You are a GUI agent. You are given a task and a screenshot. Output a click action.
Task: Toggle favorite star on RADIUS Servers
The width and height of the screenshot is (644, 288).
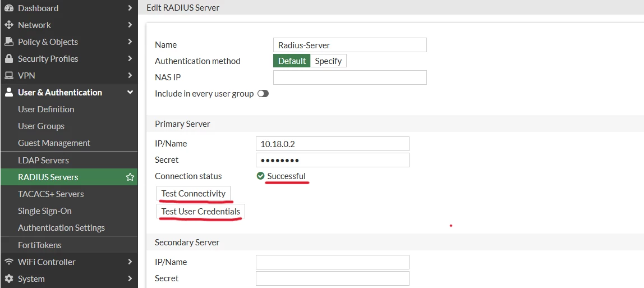[130, 177]
